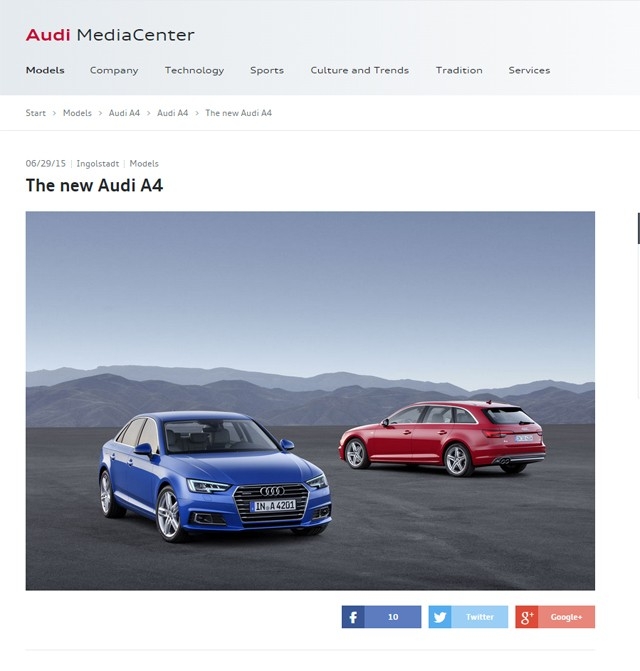Click the Facebook f share icon
This screenshot has height=671, width=640.
[353, 617]
